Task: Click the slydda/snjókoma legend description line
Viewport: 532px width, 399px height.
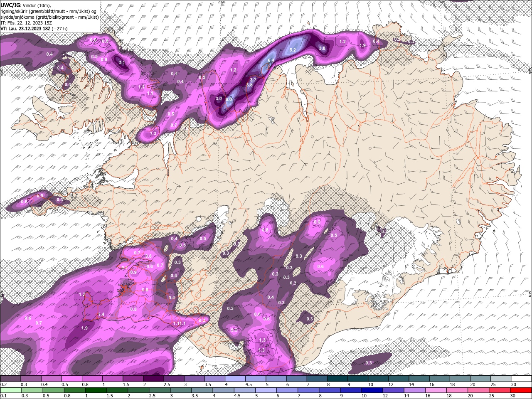Action: tap(49, 17)
